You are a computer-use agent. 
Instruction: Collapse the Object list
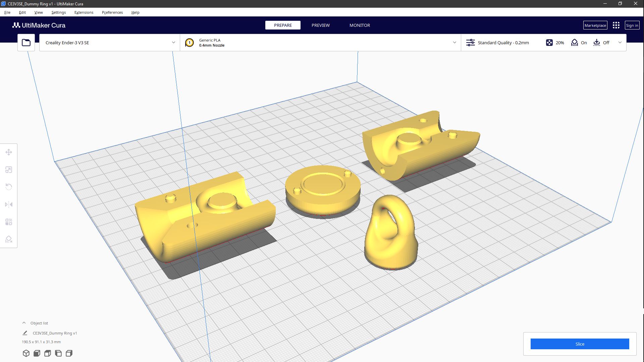24,323
